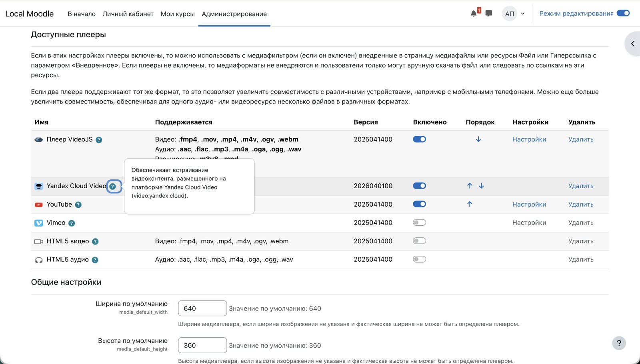Click the Доступные плееры heading
The width and height of the screenshot is (640, 364).
click(x=68, y=34)
